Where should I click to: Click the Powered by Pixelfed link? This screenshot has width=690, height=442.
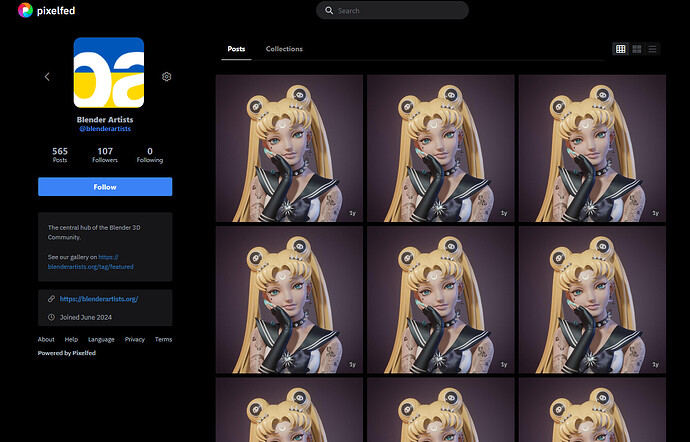(x=67, y=353)
